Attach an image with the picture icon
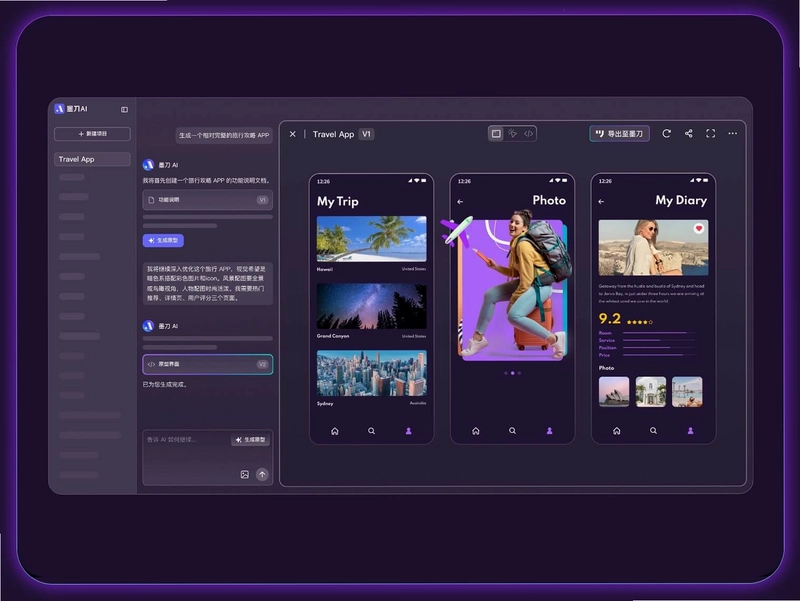The height and width of the screenshot is (601, 800). coord(244,474)
